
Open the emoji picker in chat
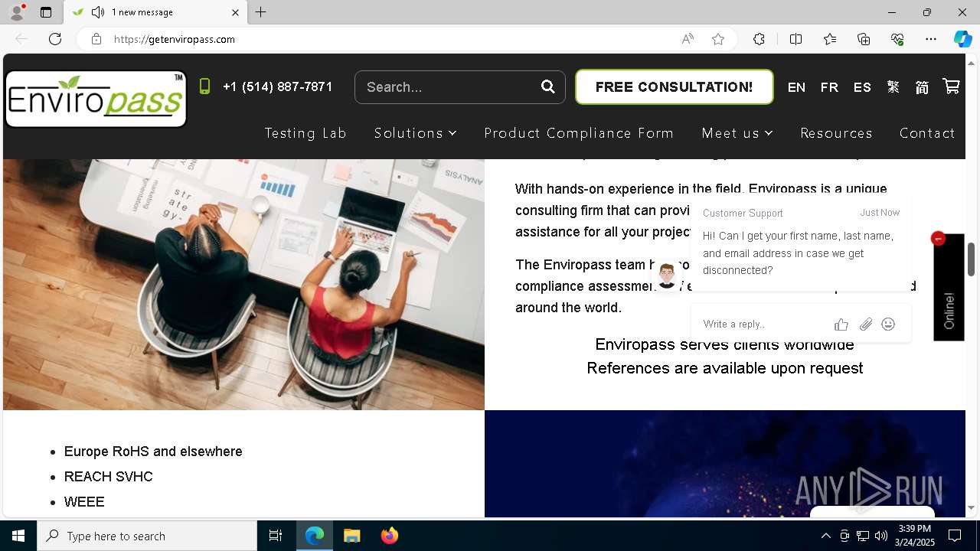point(888,324)
